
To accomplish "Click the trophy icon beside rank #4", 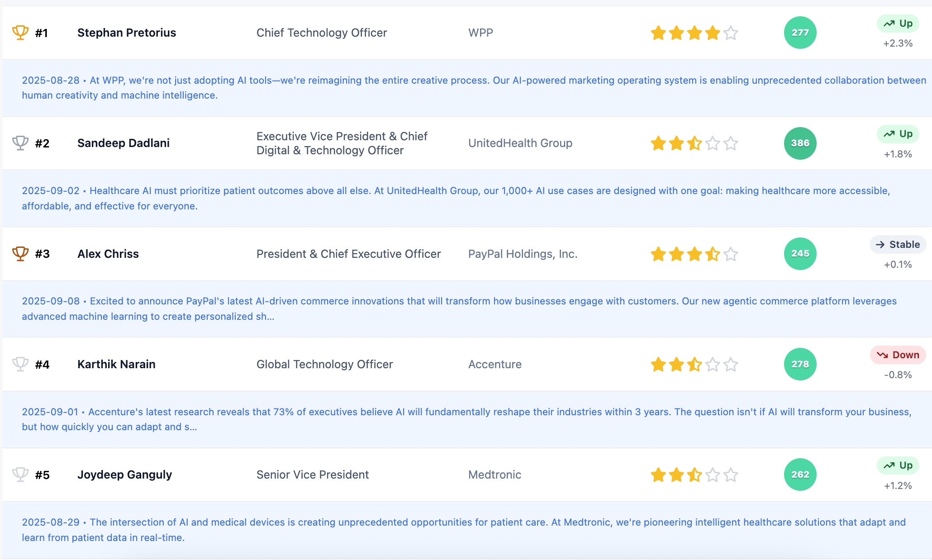I will click(20, 364).
